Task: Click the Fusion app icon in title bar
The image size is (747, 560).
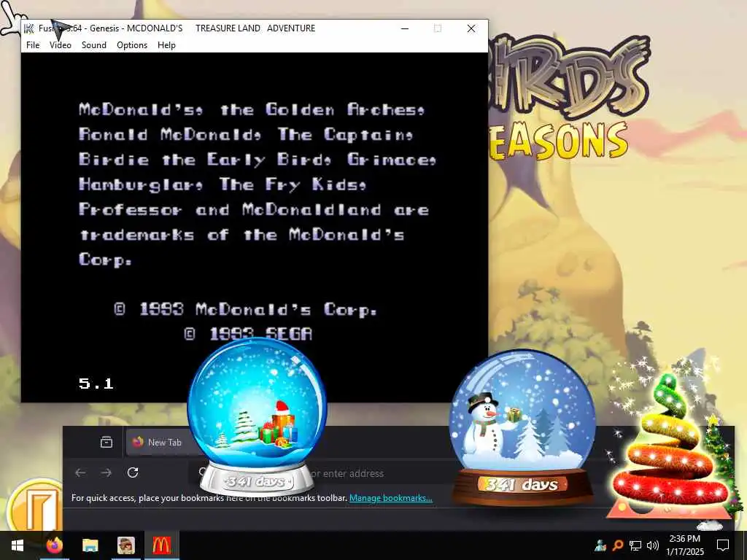Action: click(29, 28)
